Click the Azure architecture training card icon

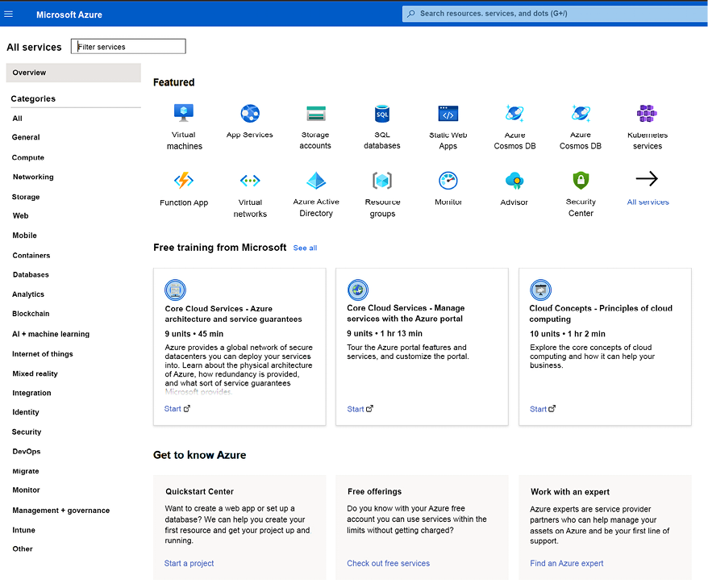pos(175,290)
